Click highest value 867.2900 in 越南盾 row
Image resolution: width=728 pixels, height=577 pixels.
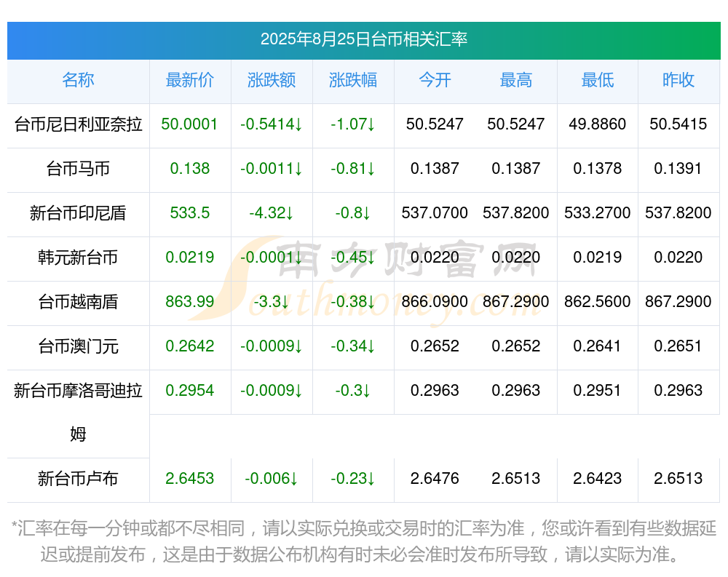point(516,302)
